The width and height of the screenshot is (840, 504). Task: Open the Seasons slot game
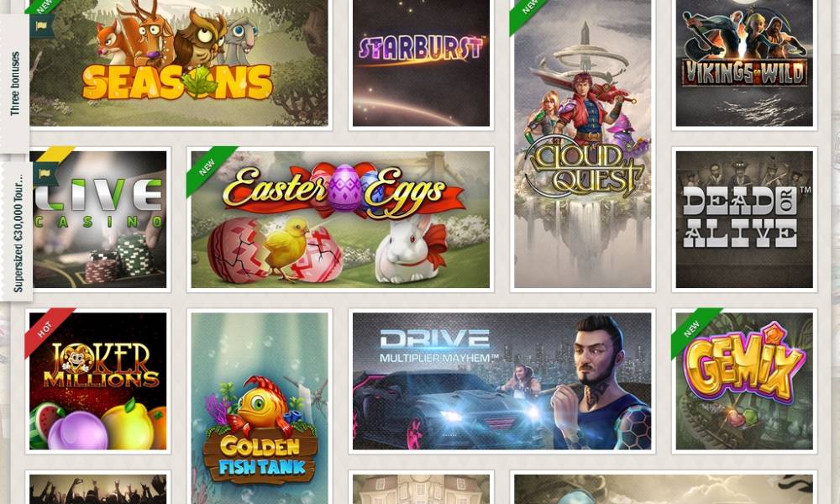[178, 63]
